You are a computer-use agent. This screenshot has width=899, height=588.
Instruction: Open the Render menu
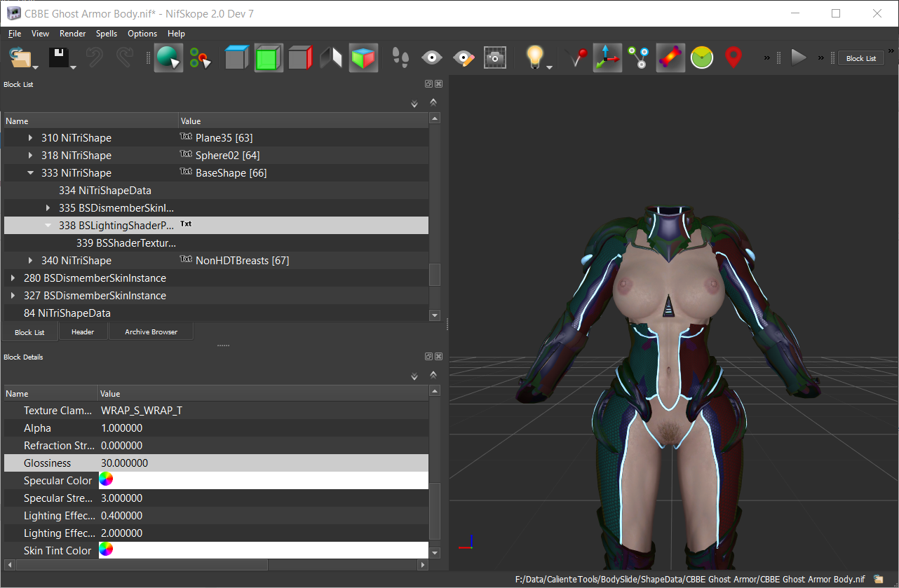point(73,34)
